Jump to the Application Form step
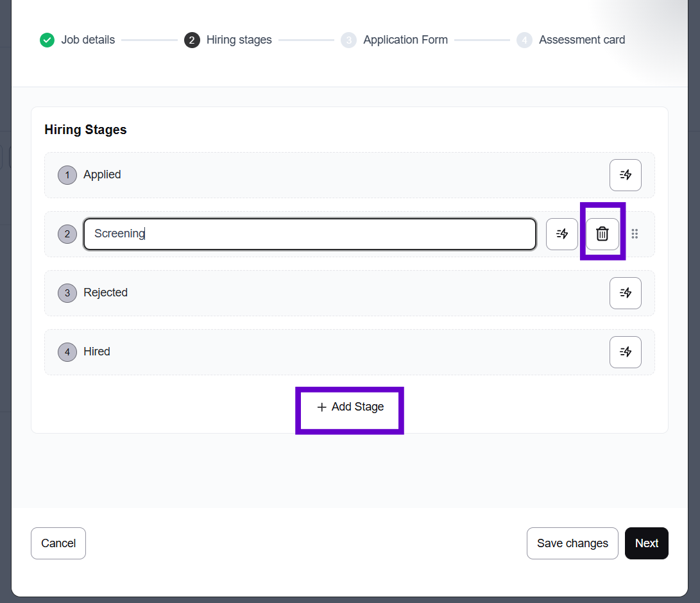Image resolution: width=700 pixels, height=603 pixels. [x=405, y=40]
